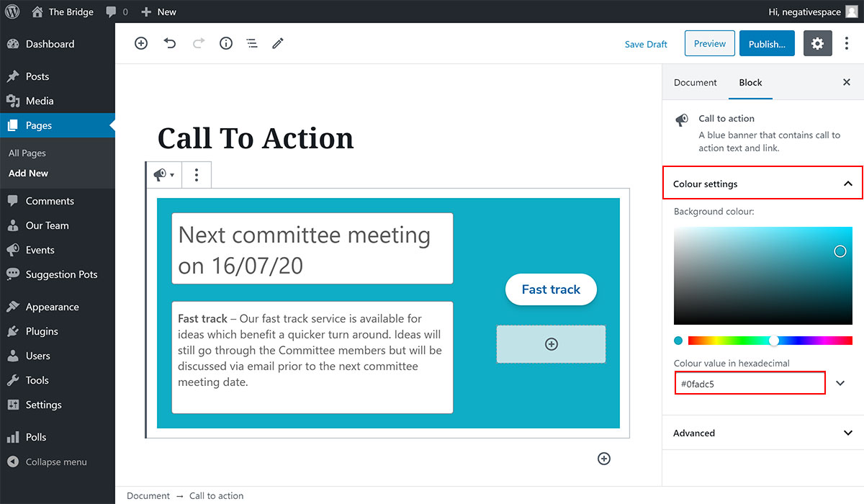Viewport: 864px width, 504px height.
Task: Open block options three-dot menu
Action: [x=197, y=174]
